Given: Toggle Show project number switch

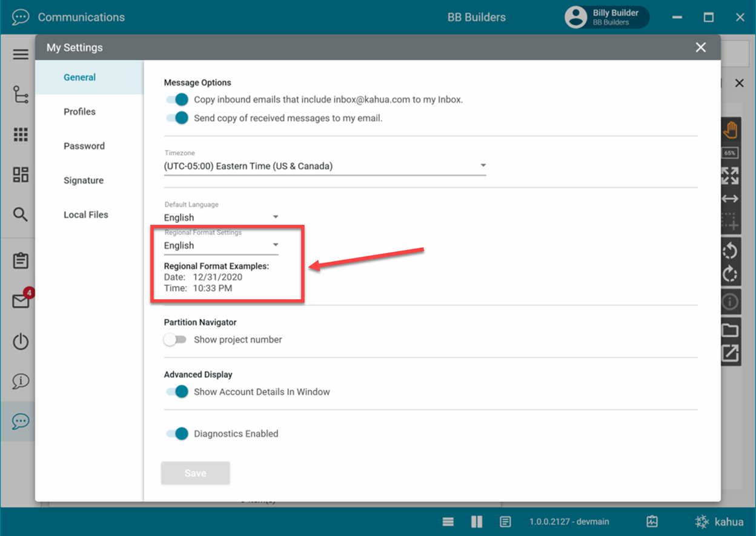Looking at the screenshot, I should coord(175,340).
